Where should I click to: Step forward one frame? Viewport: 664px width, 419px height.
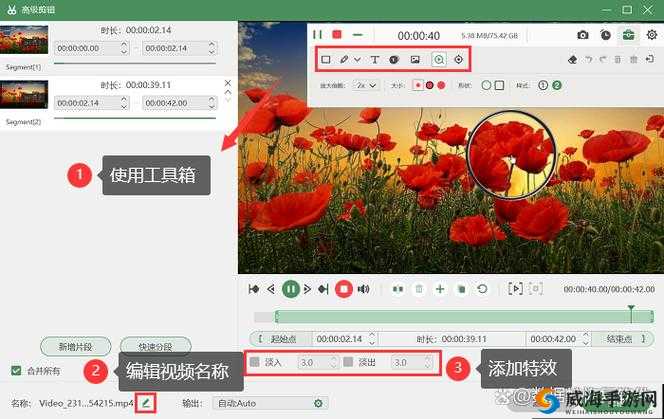[307, 289]
